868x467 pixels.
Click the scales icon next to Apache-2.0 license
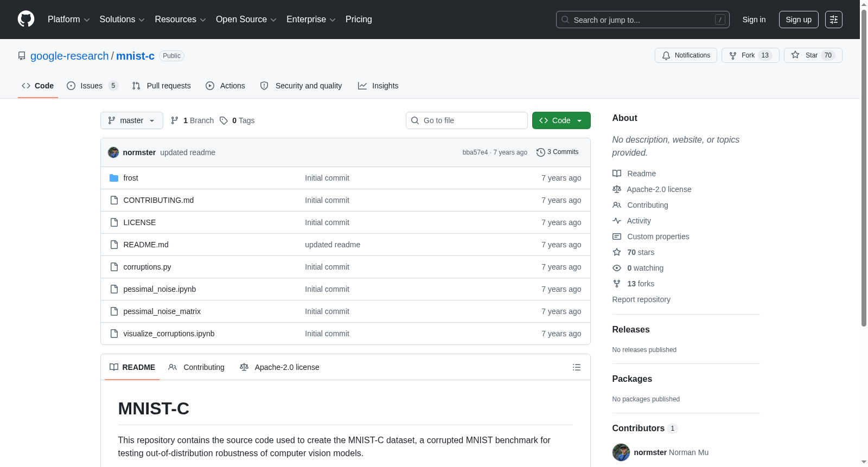click(x=617, y=189)
